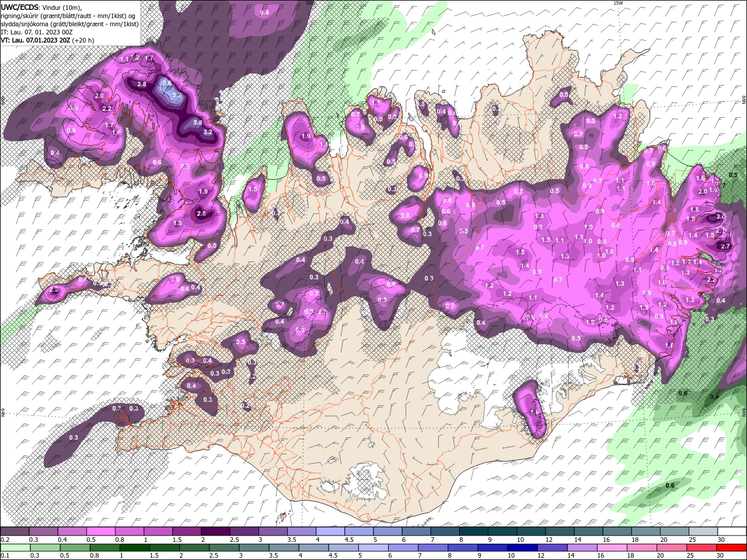Select the darkest green 1 swatch in the lower legend row
This screenshot has height=560, width=747.
pyautogui.click(x=134, y=548)
